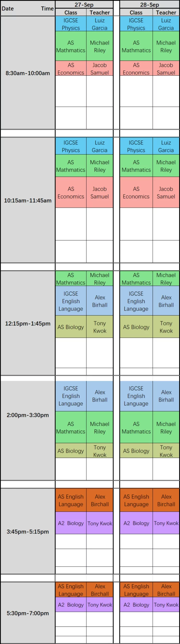Select 12:15pm IGCSE English Language cell on 27-Sep
180x644 pixels.
point(71,301)
